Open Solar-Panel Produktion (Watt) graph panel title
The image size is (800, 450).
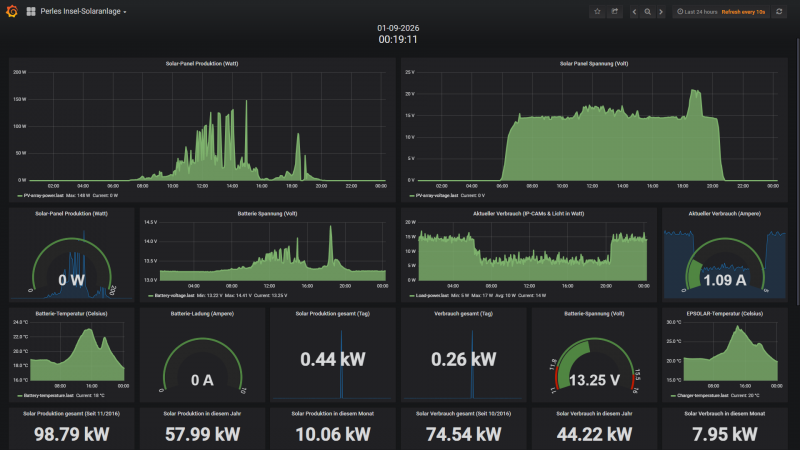click(x=202, y=64)
